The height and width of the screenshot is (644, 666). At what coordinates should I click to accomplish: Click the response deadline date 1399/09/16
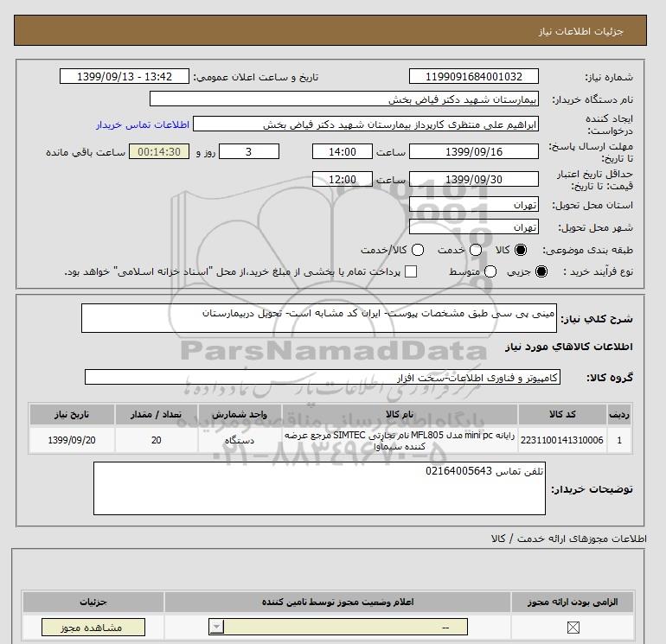pos(474,151)
